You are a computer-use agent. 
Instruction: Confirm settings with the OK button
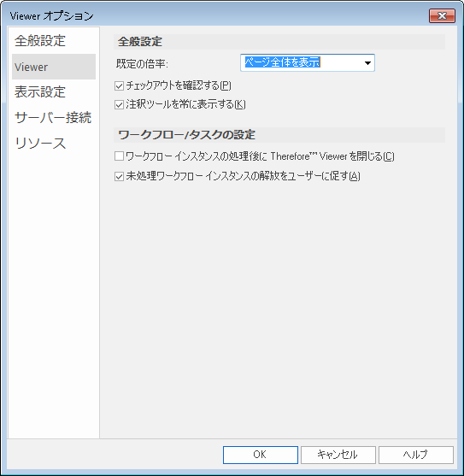coord(261,455)
